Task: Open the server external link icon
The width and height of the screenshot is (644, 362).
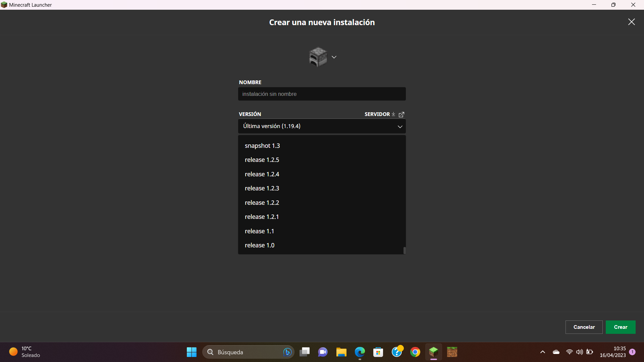Action: [x=401, y=114]
